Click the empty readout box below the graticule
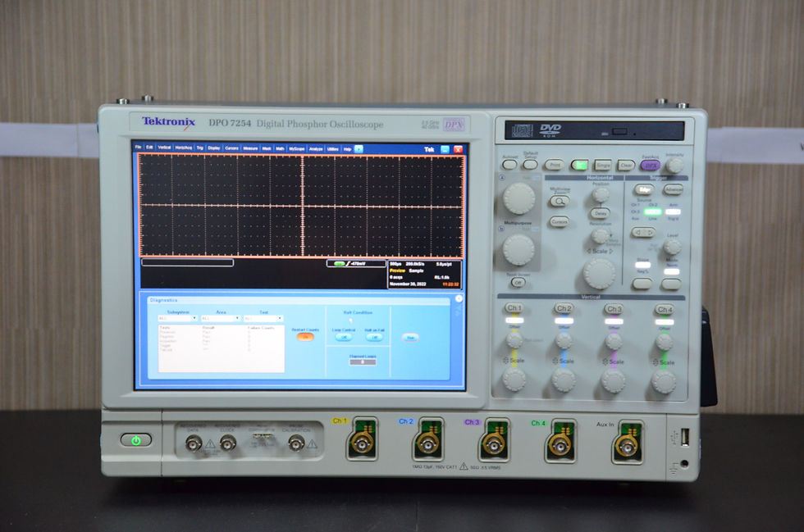Image resolution: width=804 pixels, height=532 pixels. click(188, 262)
